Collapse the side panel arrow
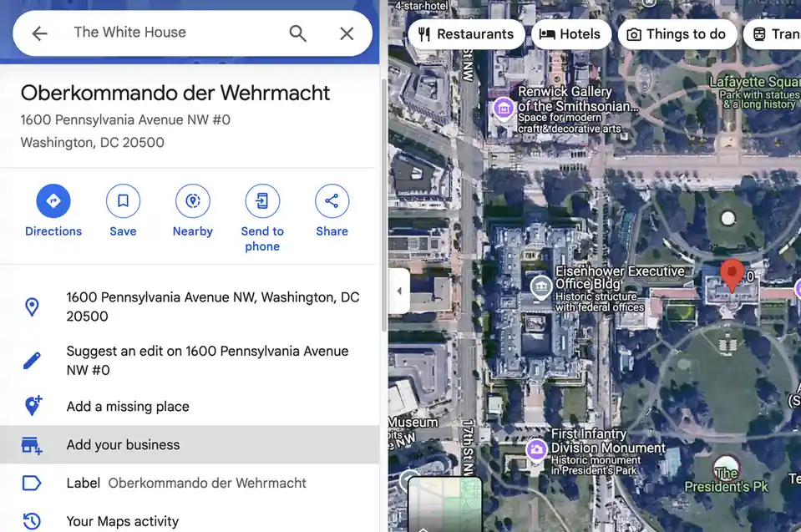Screen dimensions: 801x532 (x=399, y=291)
